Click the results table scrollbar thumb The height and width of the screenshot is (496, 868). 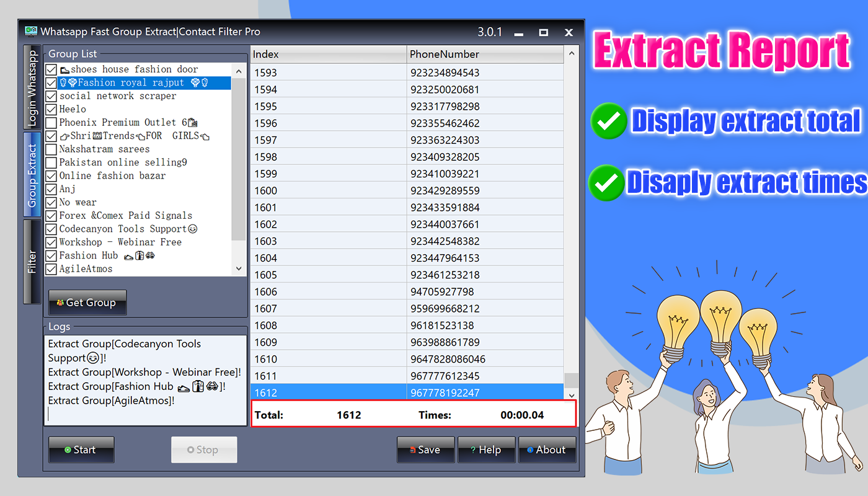tap(571, 380)
